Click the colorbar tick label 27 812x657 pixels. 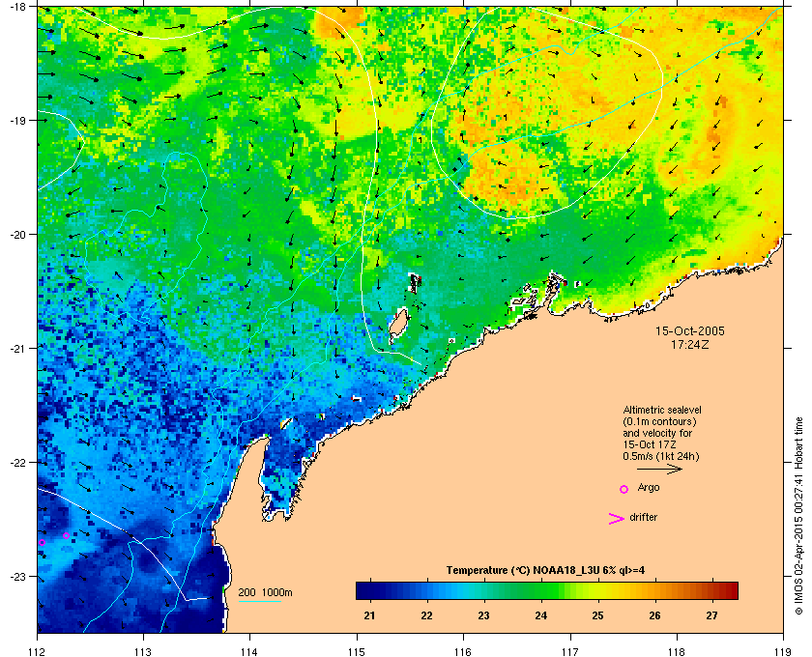tap(712, 615)
